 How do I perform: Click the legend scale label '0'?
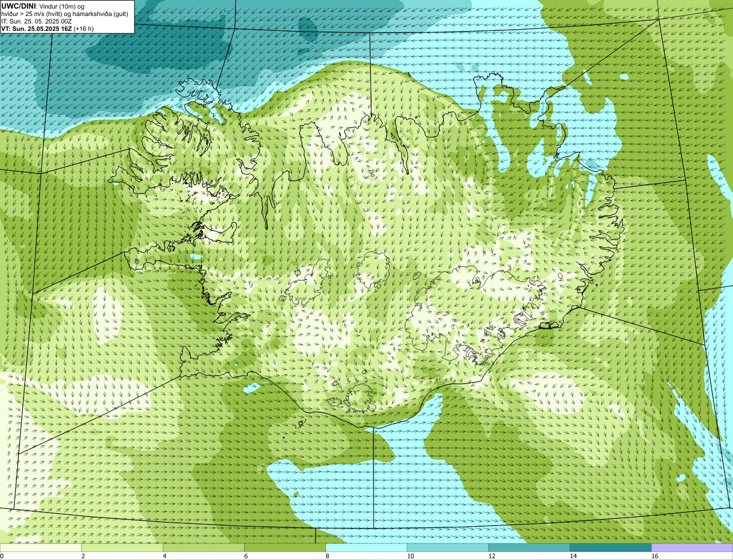coord(2,556)
